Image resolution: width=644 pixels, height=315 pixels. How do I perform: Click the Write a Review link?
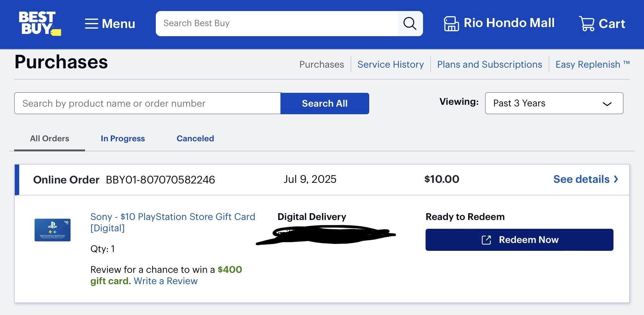(x=166, y=281)
